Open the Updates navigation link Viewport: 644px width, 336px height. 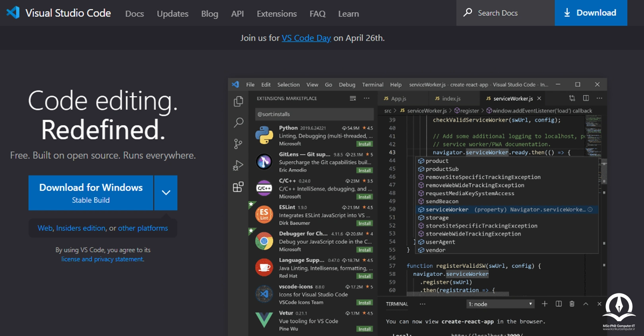click(x=173, y=14)
